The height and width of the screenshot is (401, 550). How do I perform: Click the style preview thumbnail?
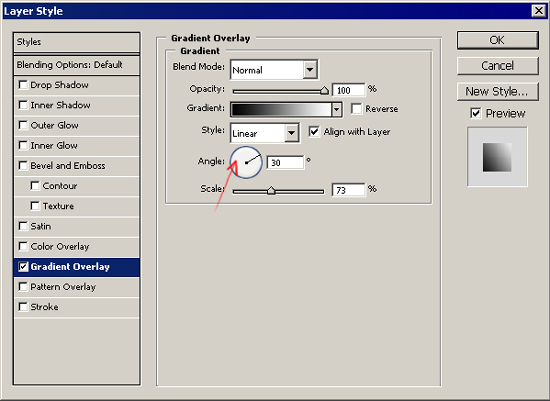pos(497,157)
